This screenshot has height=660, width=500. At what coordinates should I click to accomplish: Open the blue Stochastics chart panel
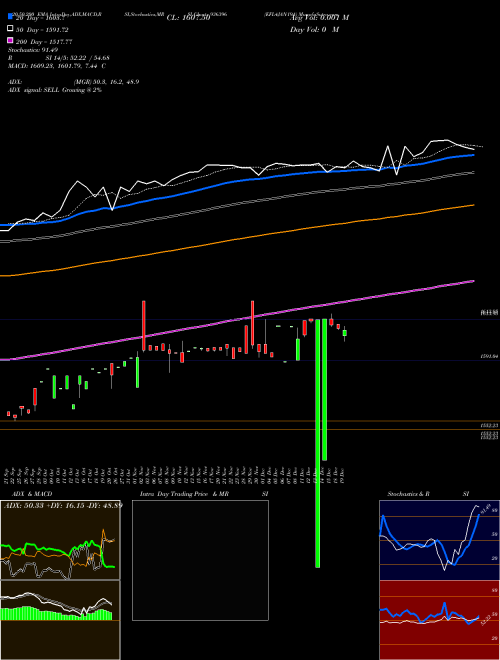[439, 540]
